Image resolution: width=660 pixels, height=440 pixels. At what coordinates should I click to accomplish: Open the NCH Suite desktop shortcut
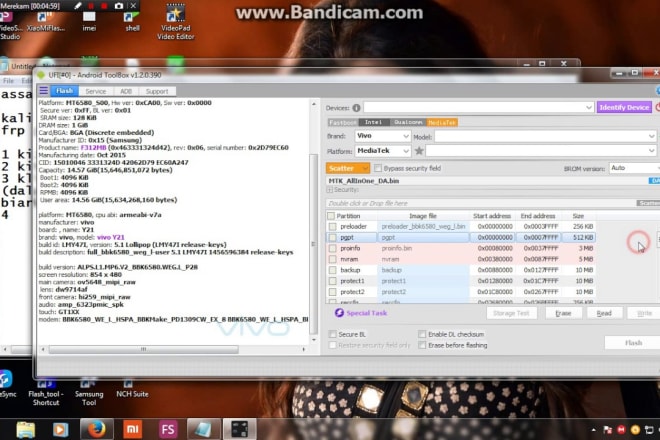coord(132,388)
